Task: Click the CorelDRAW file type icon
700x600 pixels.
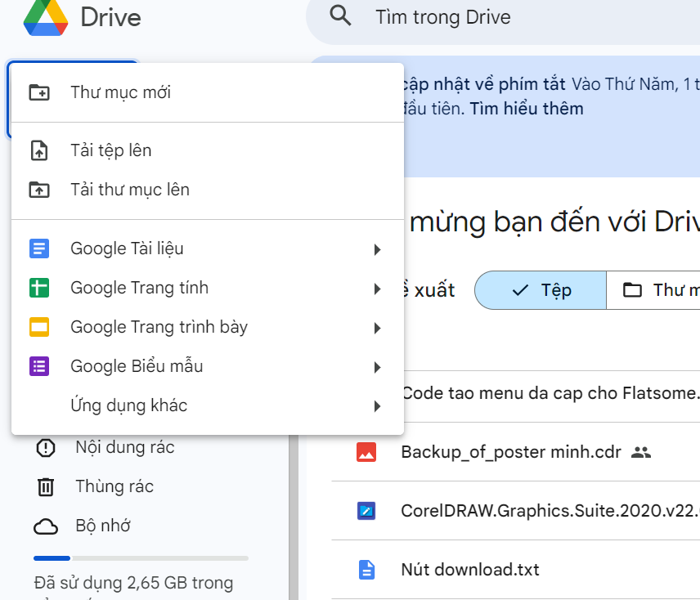Action: 366,511
